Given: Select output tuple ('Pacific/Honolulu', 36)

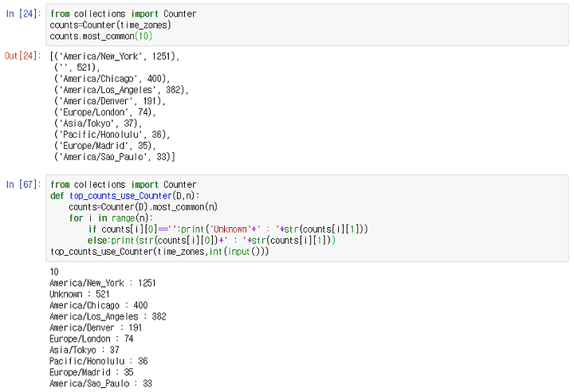Looking at the screenshot, I should click(112, 135).
